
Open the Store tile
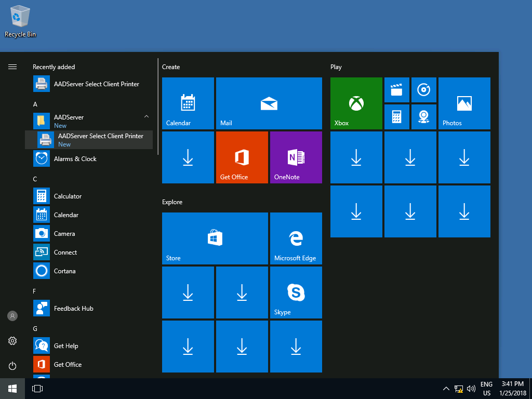pos(215,238)
